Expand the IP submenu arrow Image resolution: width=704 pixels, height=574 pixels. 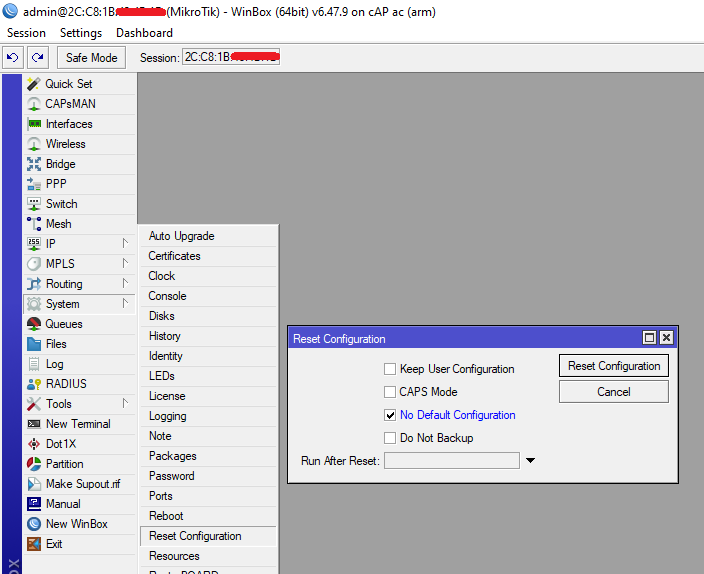(125, 243)
